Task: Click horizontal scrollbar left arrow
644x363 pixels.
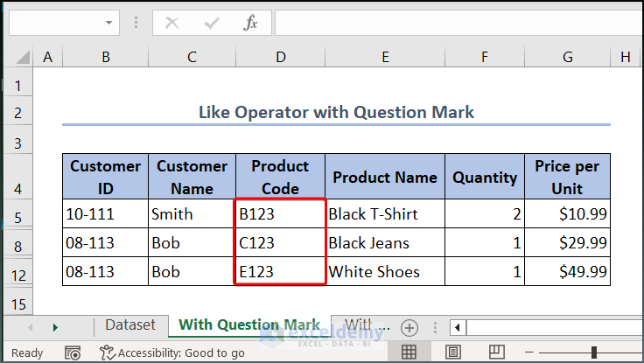Action: point(457,327)
